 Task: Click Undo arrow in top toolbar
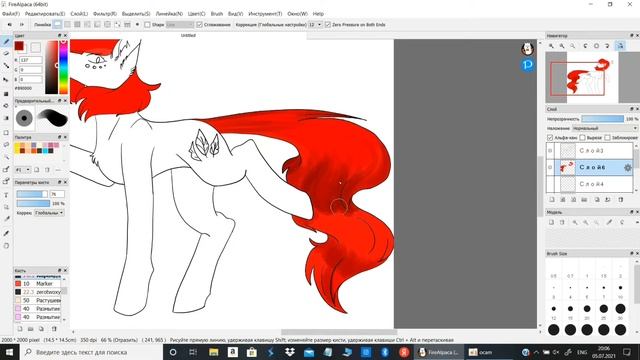[9, 24]
